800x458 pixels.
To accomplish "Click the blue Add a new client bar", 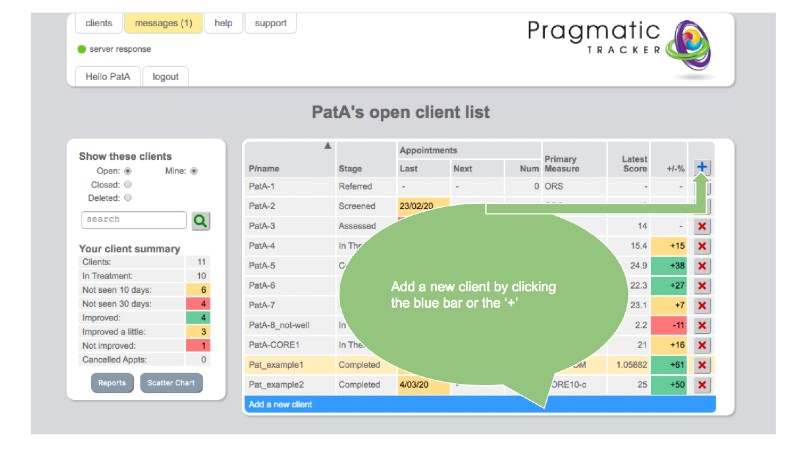I will (x=480, y=404).
